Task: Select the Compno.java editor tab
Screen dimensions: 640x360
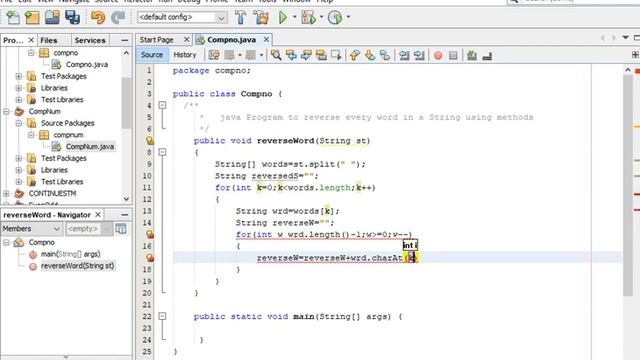Action: click(x=231, y=40)
